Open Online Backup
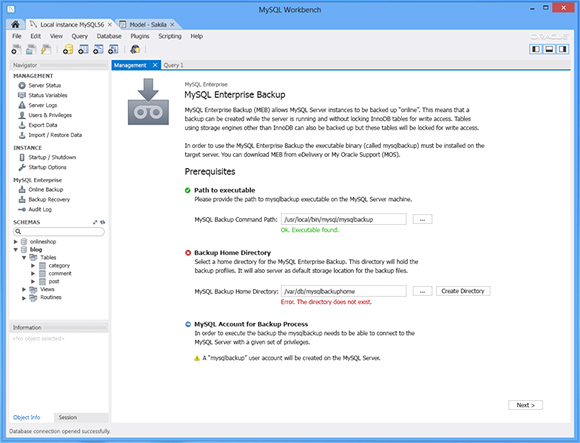580x443 pixels. coord(41,190)
